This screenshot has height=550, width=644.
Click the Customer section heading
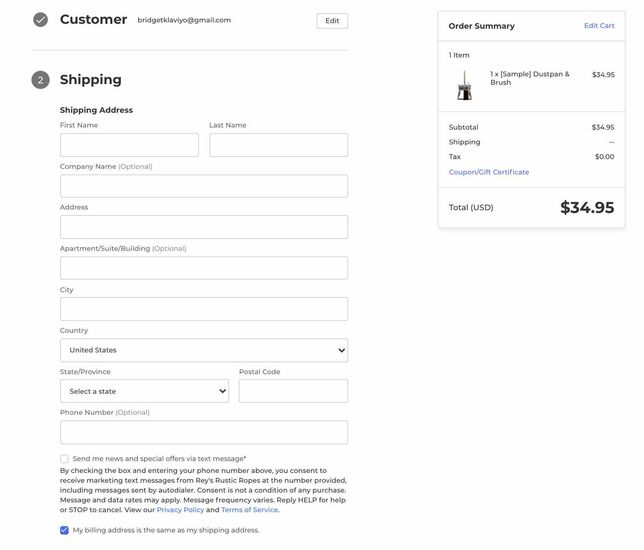coord(94,19)
